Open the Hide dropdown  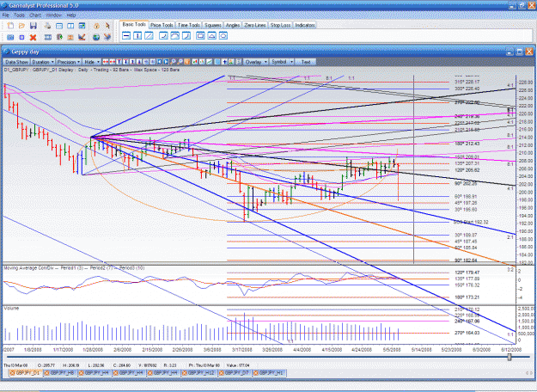click(92, 62)
